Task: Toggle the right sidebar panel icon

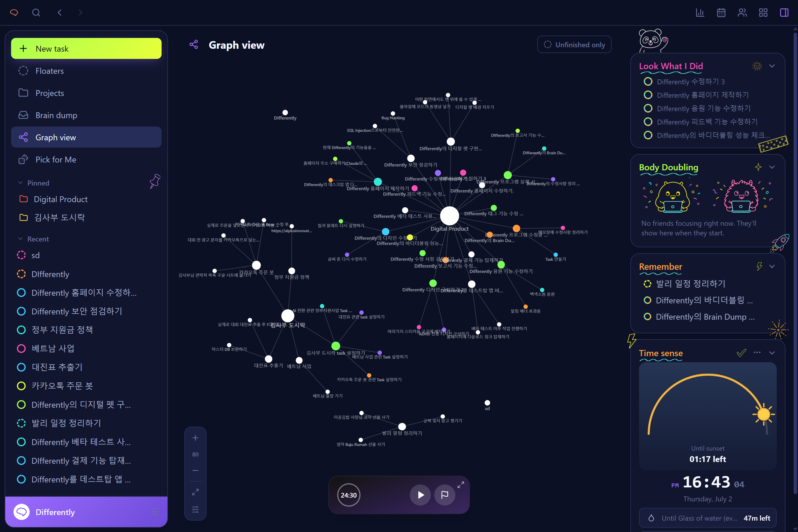Action: tap(784, 13)
